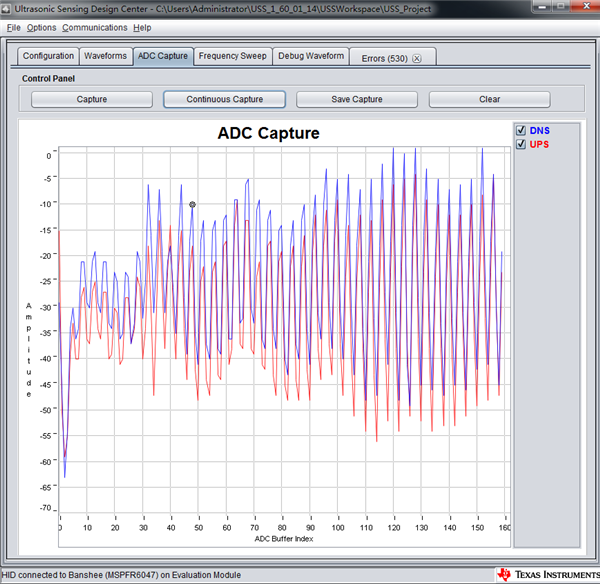
Task: Switch to the Frequency Sweep tab
Action: coord(233,56)
